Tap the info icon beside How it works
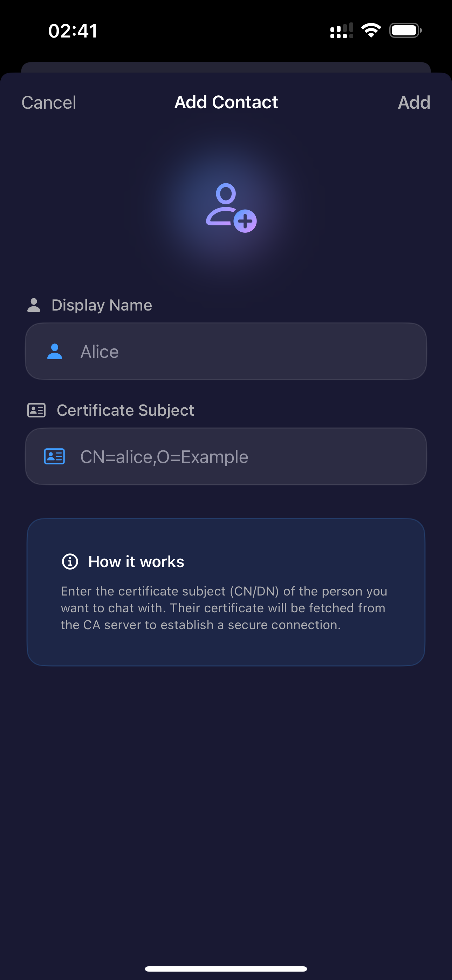The image size is (452, 980). click(70, 562)
